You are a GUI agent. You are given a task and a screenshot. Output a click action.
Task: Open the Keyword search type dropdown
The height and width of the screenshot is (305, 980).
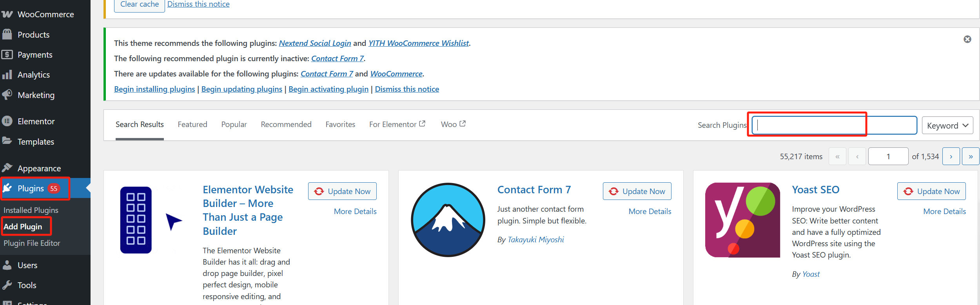(947, 125)
